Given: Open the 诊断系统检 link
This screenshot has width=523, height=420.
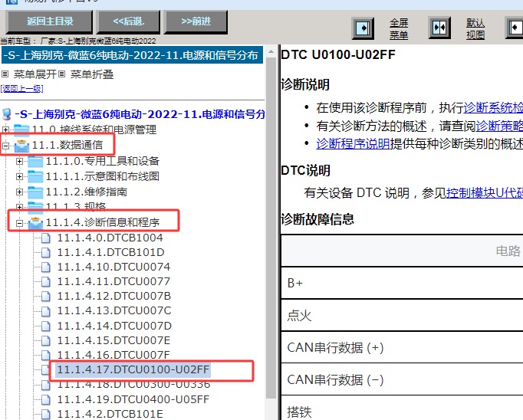Looking at the screenshot, I should (493, 107).
